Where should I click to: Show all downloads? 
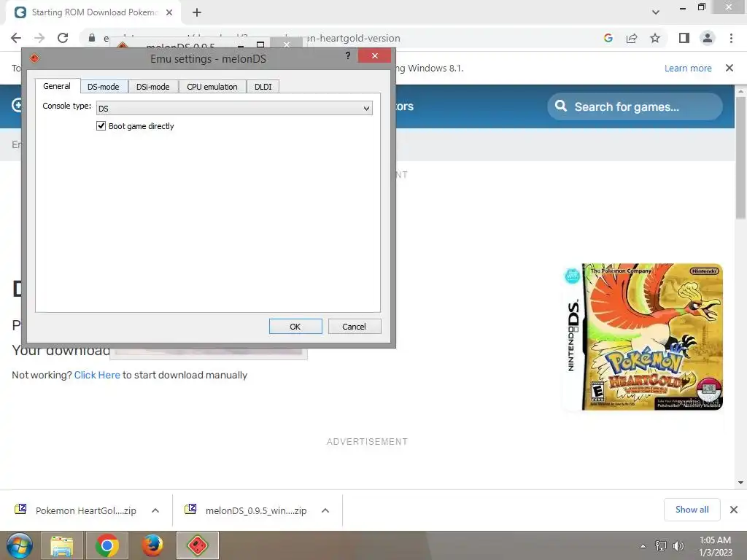[x=692, y=510]
